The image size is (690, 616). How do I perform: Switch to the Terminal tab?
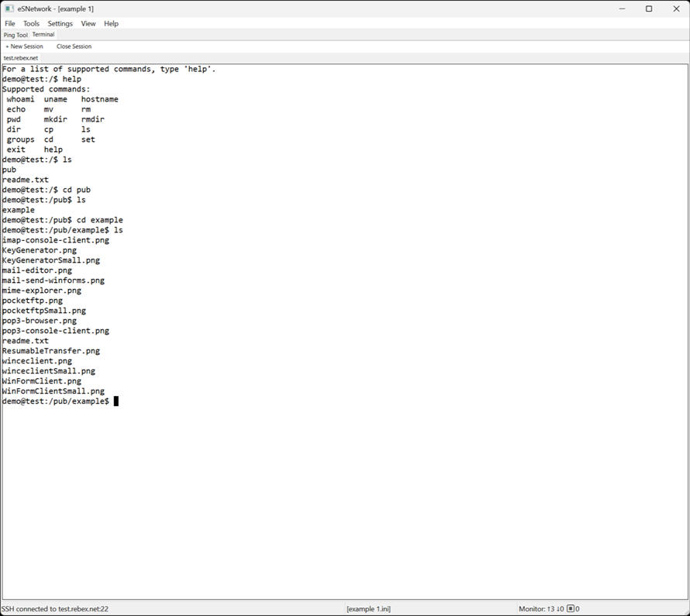pyautogui.click(x=43, y=34)
